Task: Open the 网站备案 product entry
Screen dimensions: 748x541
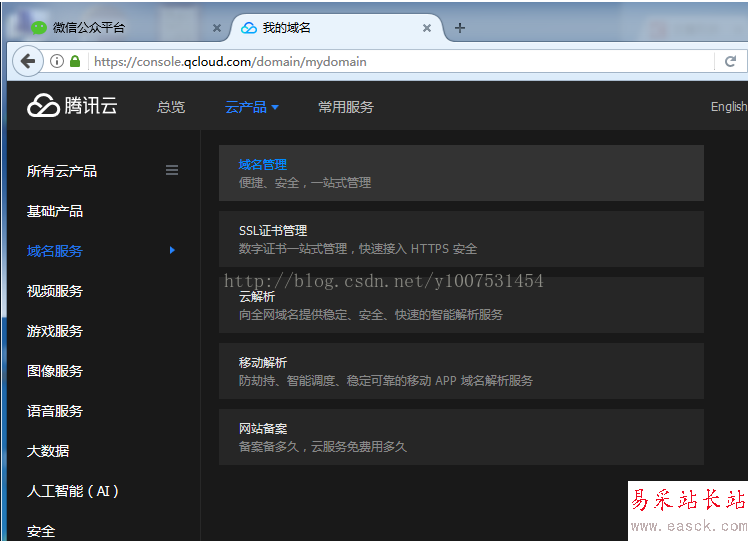Action: click(461, 437)
